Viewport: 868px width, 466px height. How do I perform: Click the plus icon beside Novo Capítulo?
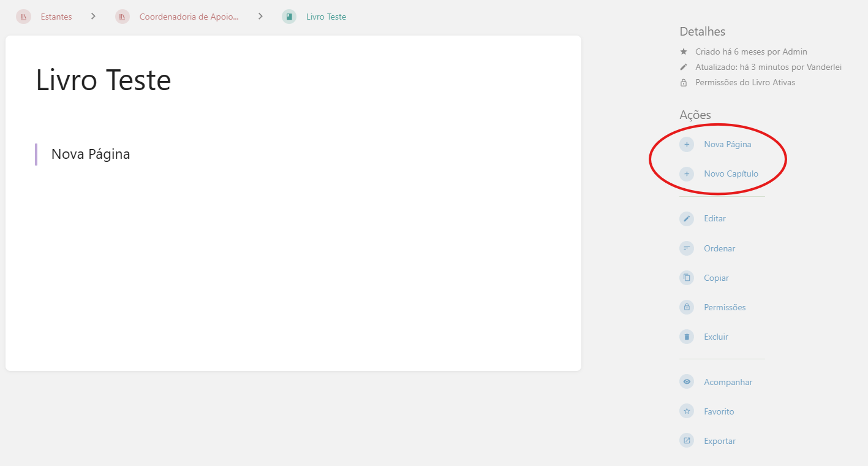tap(687, 174)
